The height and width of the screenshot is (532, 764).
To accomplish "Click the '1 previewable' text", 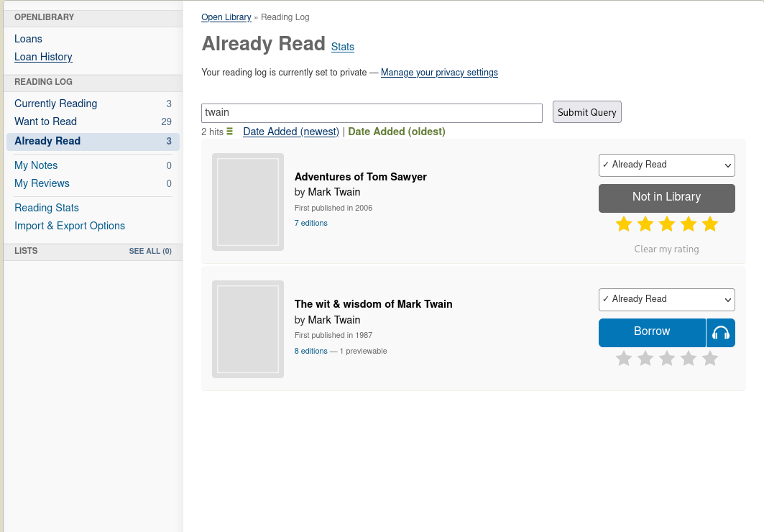I will (x=364, y=352).
